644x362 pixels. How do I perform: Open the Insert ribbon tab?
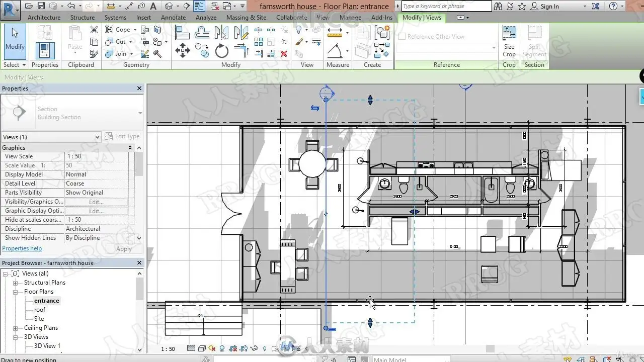pyautogui.click(x=143, y=18)
